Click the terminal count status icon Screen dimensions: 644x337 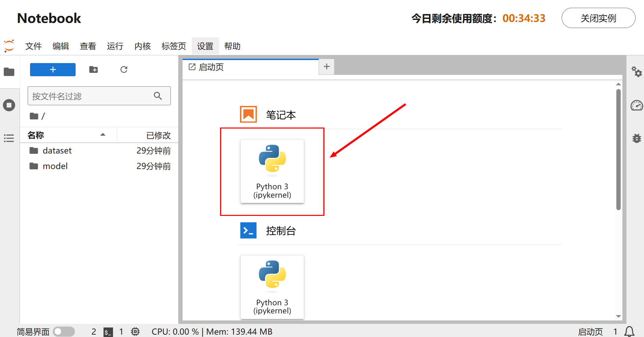point(108,332)
